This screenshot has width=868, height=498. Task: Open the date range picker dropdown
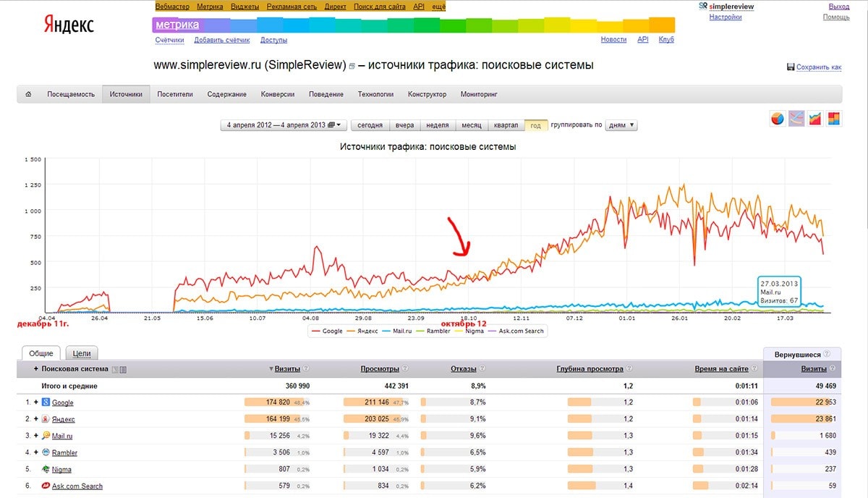[284, 125]
